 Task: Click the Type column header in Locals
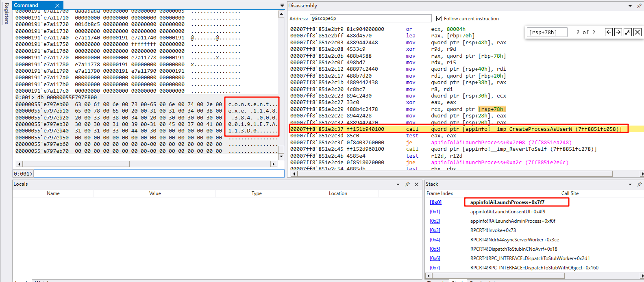[257, 193]
